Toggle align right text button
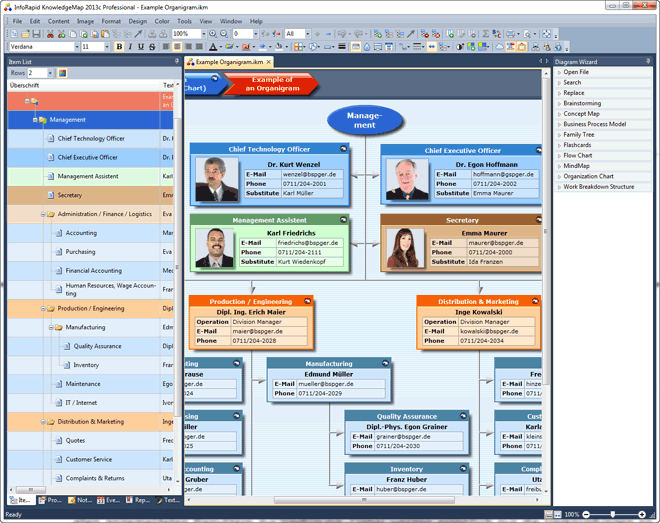 click(x=188, y=47)
